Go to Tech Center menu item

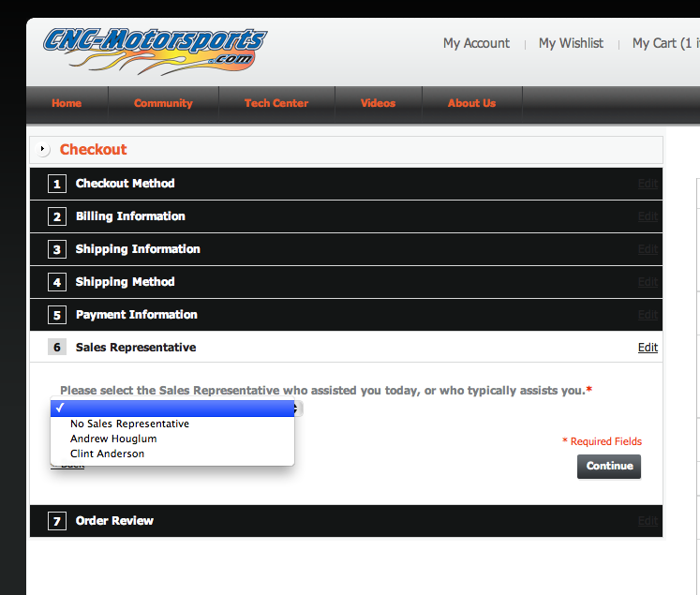[276, 103]
